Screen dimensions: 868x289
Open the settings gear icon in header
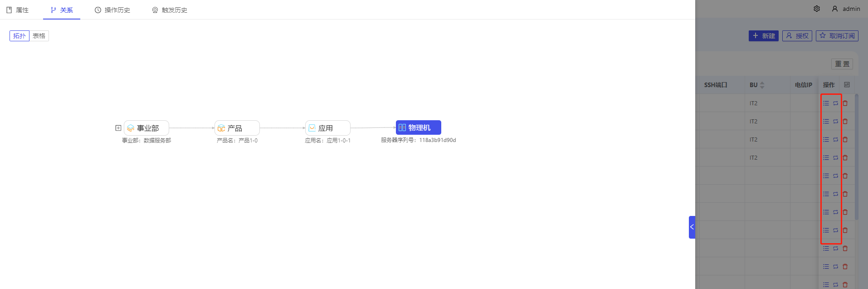(x=816, y=9)
